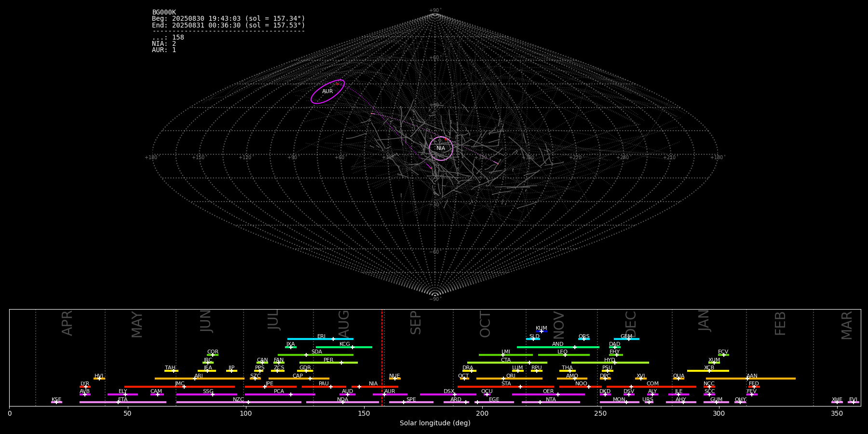This screenshot has height=434, width=868.
Task: Click the pink ETA shower bar
Action: coord(123,402)
